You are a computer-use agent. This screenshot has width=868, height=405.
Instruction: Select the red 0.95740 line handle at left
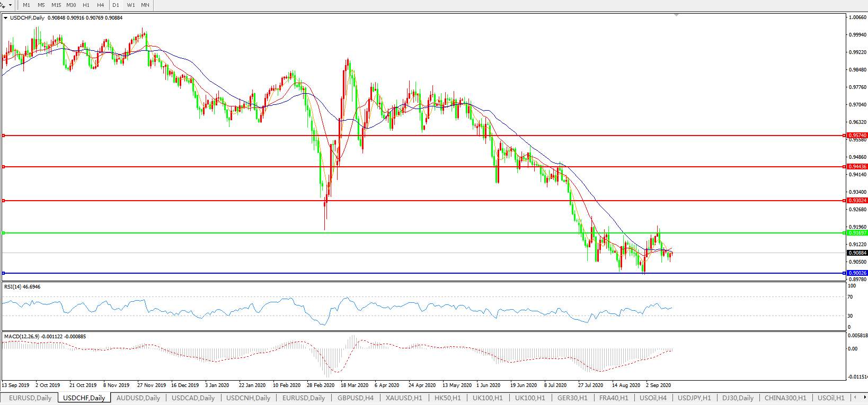(x=4, y=136)
